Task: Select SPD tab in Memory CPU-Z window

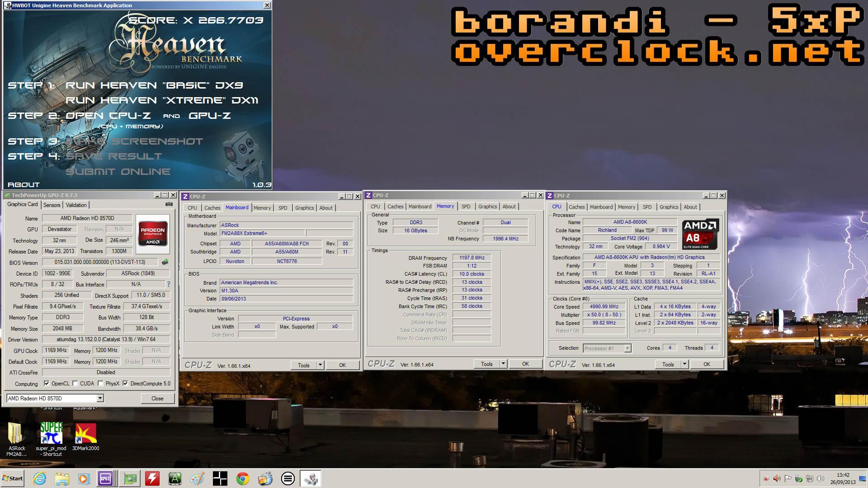Action: click(x=466, y=206)
